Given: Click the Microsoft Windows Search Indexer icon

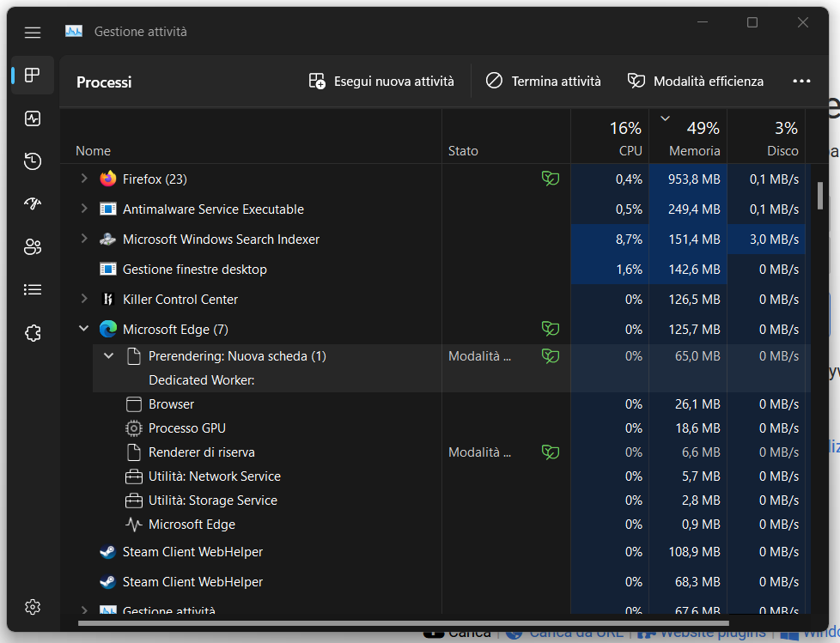Looking at the screenshot, I should [x=107, y=240].
